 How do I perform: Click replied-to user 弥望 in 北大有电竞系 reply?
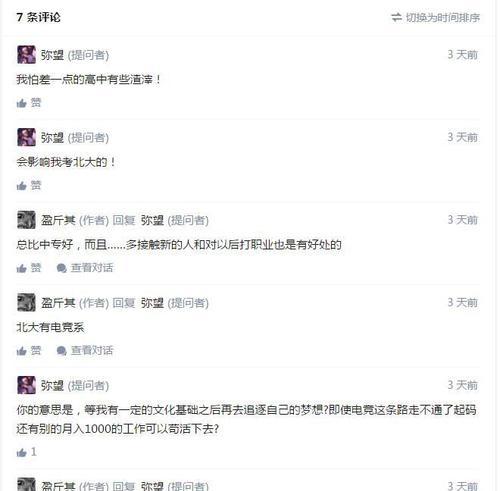click(x=152, y=303)
